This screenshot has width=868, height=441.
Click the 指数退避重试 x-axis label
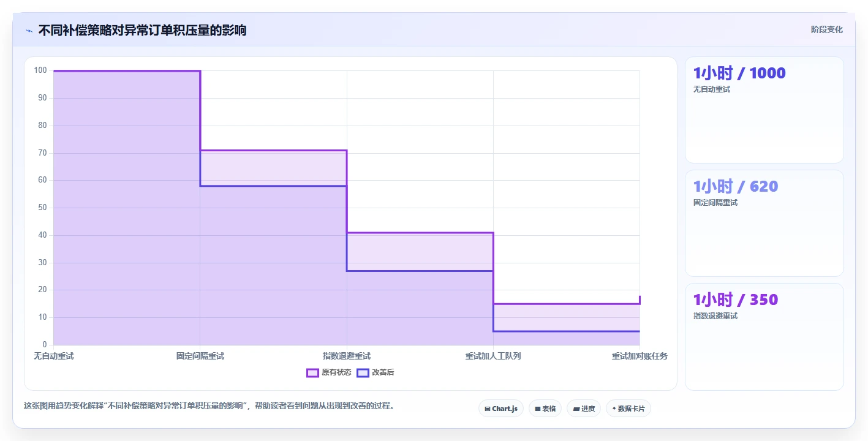pos(347,356)
